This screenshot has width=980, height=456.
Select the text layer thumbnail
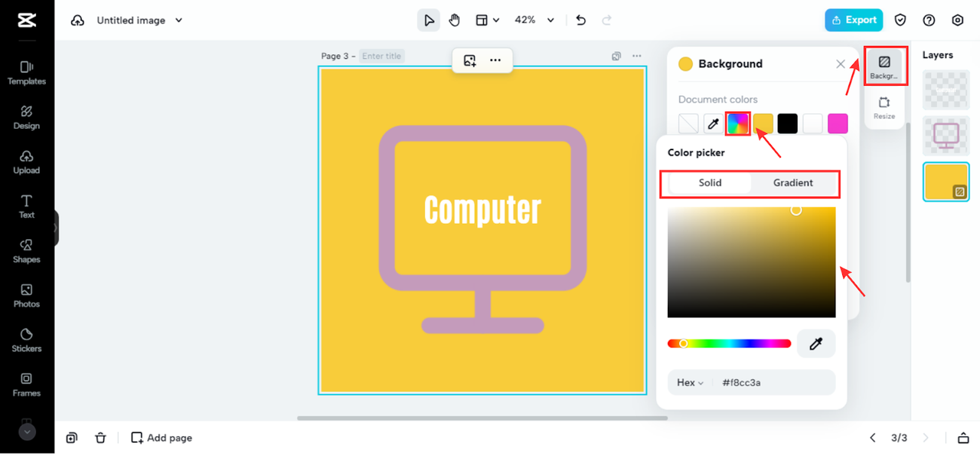[946, 90]
